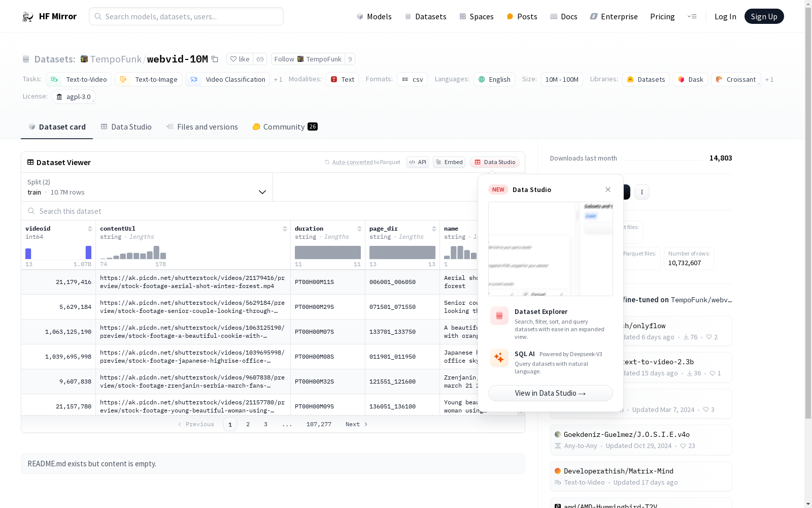Click the Text modality tag
This screenshot has height=508, width=812.
pyautogui.click(x=342, y=79)
